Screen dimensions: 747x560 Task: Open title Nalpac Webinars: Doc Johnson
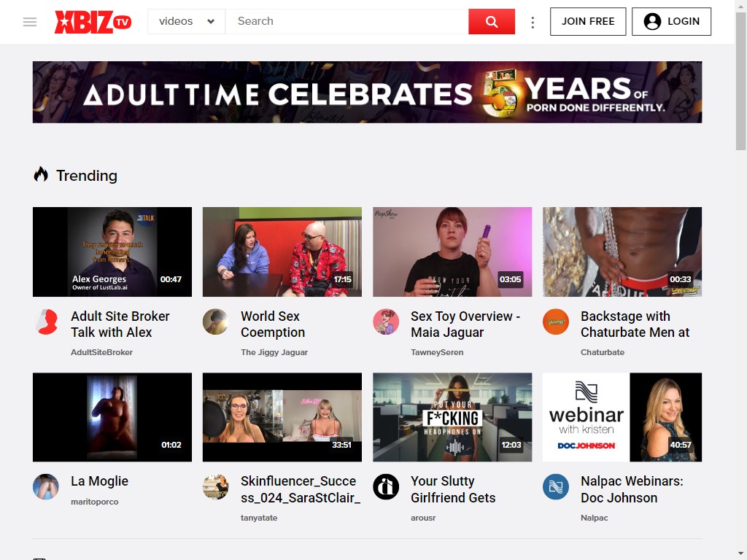click(632, 489)
